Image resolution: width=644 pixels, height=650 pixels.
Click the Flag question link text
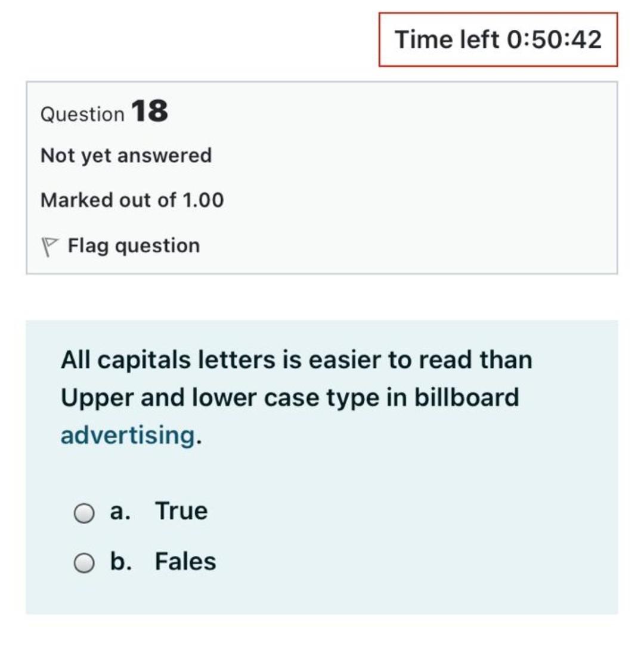pyautogui.click(x=134, y=245)
